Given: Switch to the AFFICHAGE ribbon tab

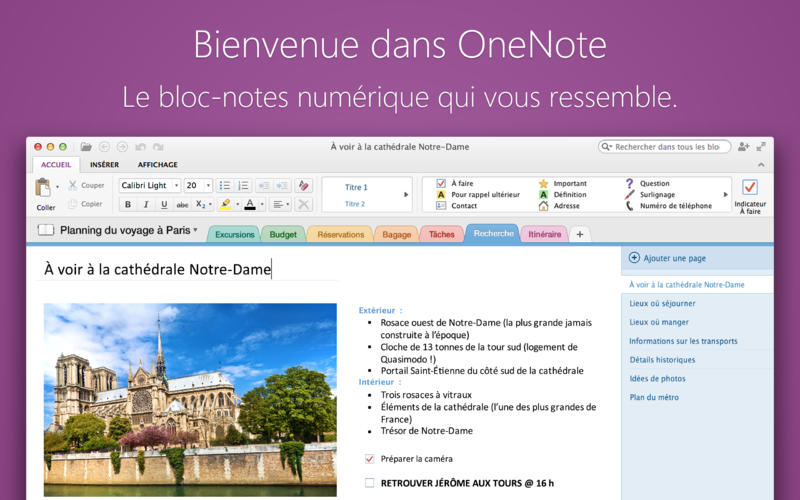Looking at the screenshot, I should tap(158, 165).
